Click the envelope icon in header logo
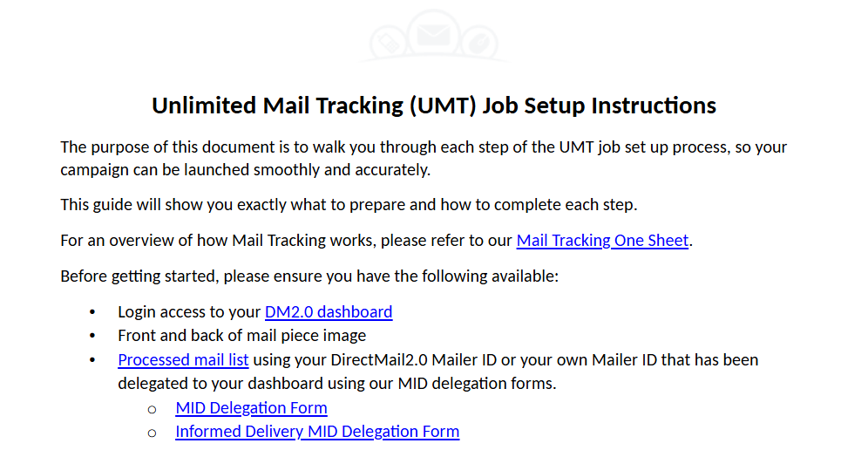868x457 pixels. coord(433,34)
